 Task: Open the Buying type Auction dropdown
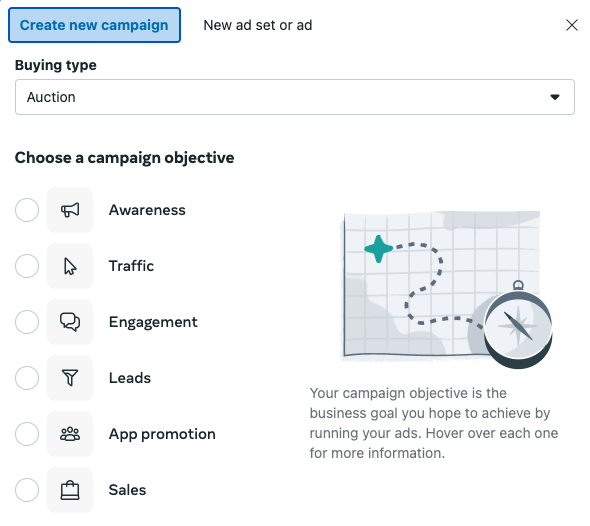click(x=295, y=97)
